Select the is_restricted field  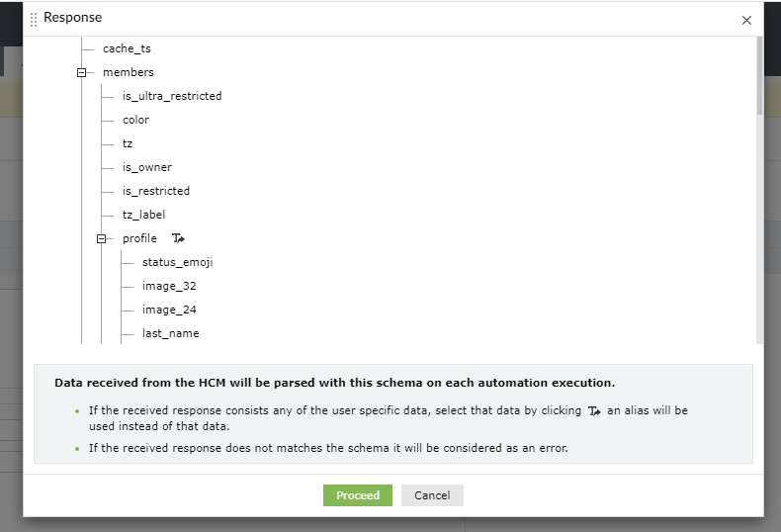pyautogui.click(x=156, y=191)
